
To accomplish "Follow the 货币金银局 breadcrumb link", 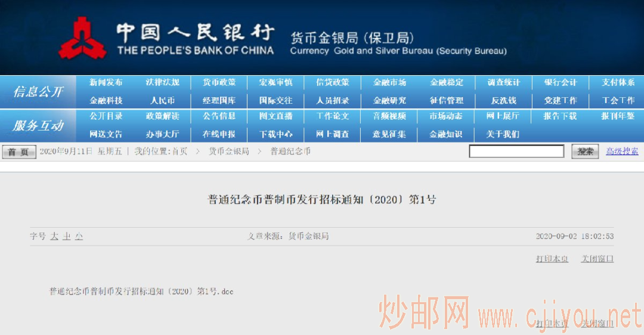I will [229, 151].
